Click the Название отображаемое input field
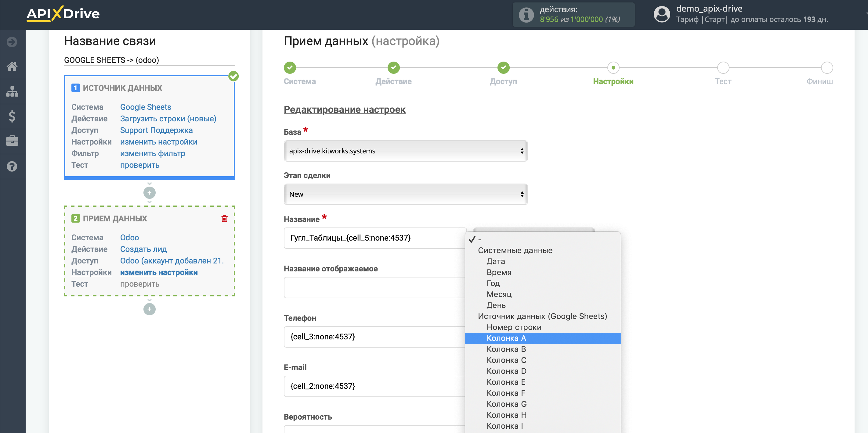Screen dimensions: 868x433 375,288
